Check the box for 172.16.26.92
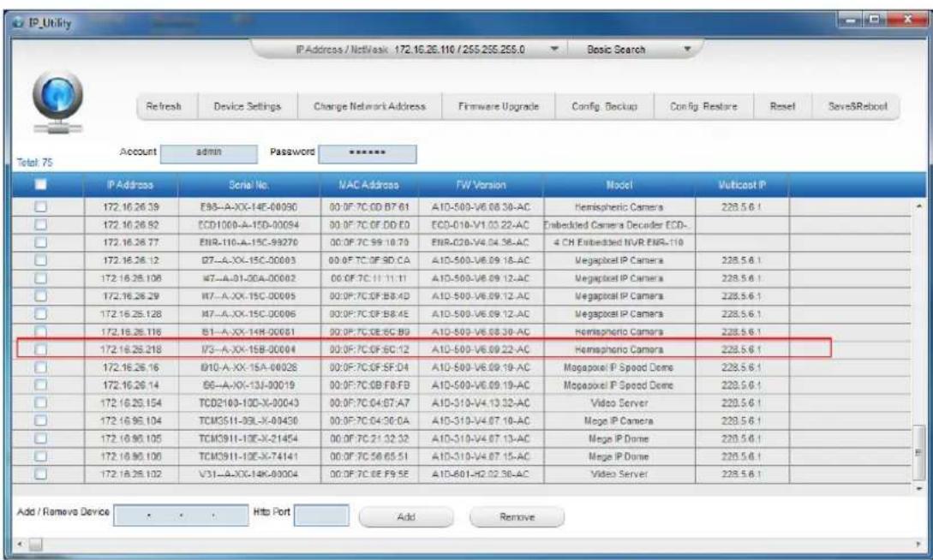This screenshot has width=933, height=560. point(40,224)
